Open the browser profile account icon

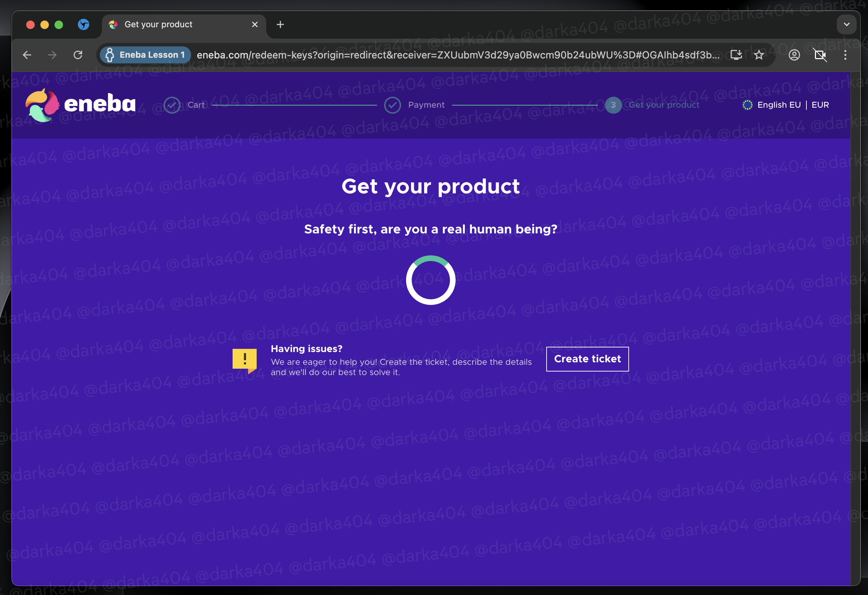pyautogui.click(x=794, y=55)
